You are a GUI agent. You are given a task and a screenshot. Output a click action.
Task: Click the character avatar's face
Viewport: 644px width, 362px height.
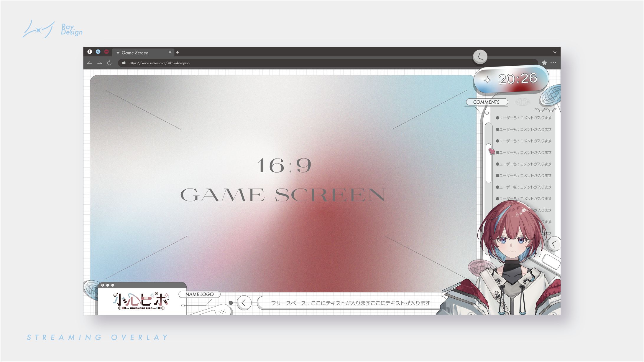[512, 241]
